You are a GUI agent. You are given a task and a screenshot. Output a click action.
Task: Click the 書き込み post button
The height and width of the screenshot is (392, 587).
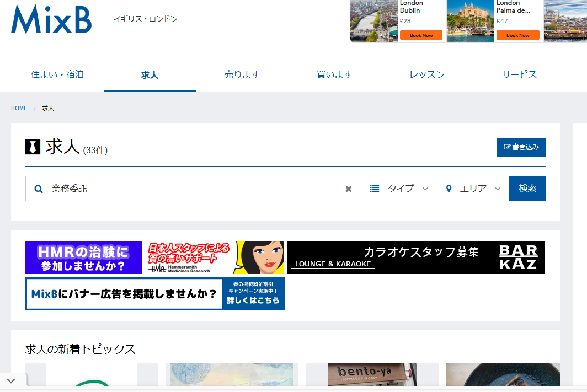[x=521, y=147]
